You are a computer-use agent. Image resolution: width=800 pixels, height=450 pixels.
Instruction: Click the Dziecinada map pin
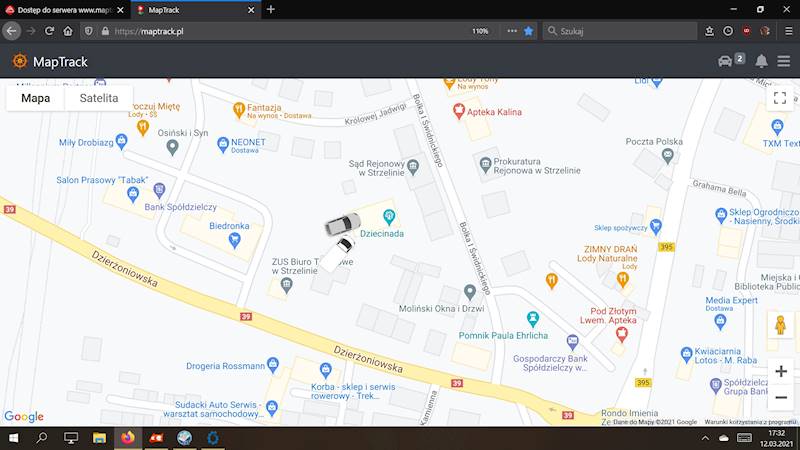click(x=389, y=217)
